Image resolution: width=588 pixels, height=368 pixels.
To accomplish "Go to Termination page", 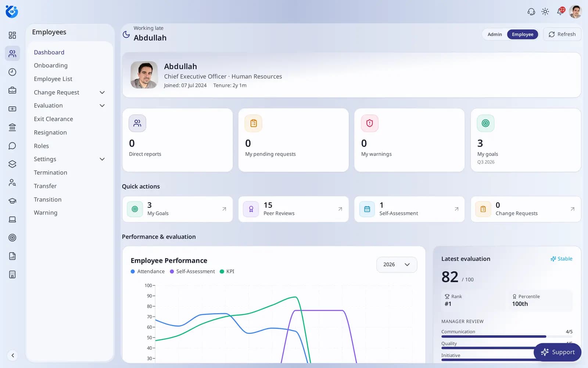I will [50, 173].
